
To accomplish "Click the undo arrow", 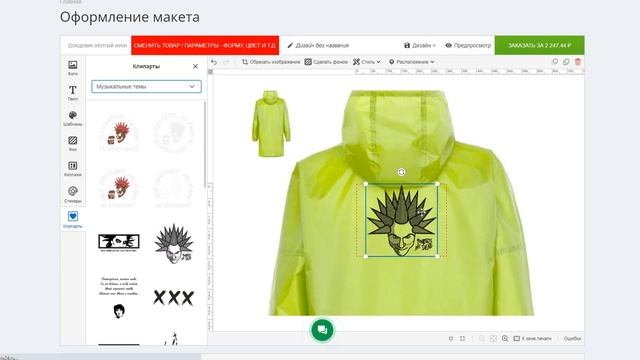I will click(214, 62).
